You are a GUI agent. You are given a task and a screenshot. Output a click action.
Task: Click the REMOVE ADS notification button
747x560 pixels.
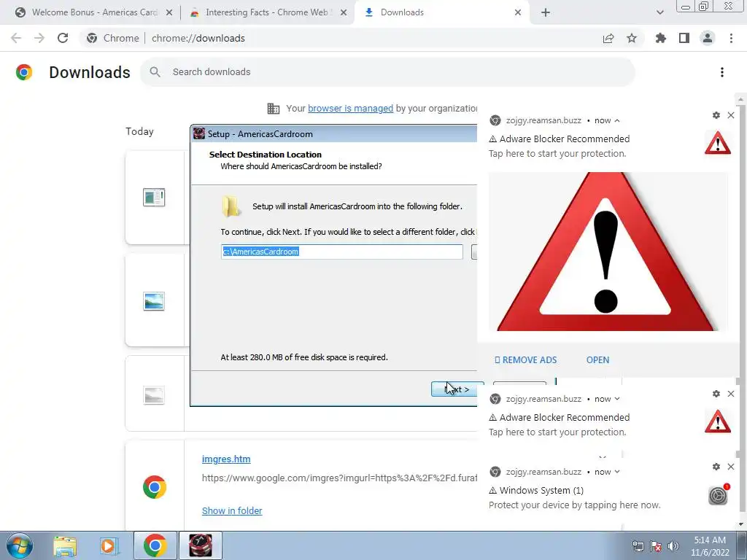(x=525, y=360)
